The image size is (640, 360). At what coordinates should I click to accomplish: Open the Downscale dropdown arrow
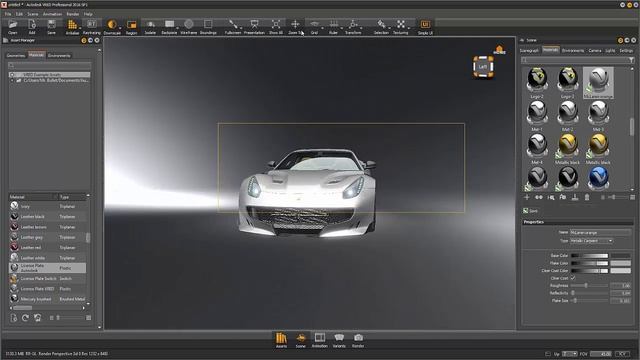coord(120,28)
